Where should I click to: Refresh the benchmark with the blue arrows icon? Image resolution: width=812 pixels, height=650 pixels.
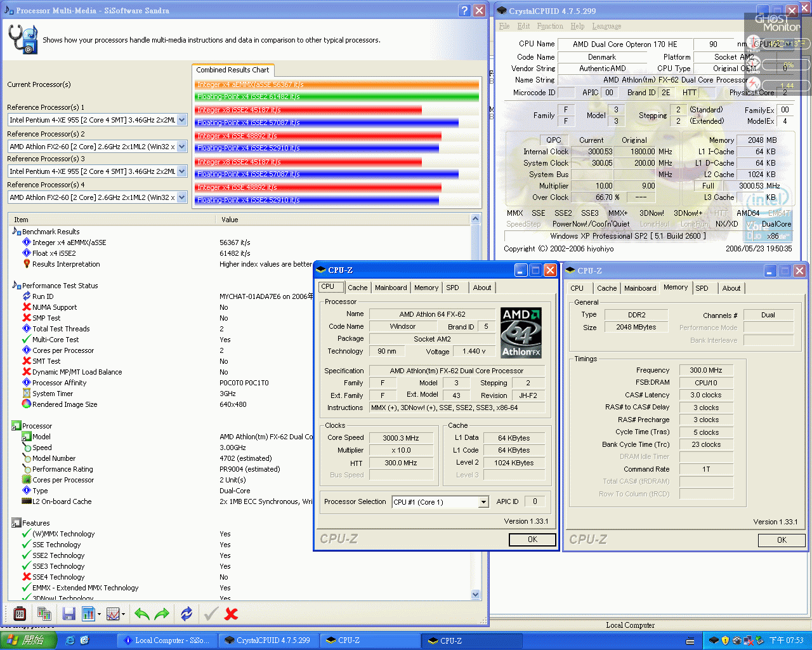pyautogui.click(x=187, y=614)
